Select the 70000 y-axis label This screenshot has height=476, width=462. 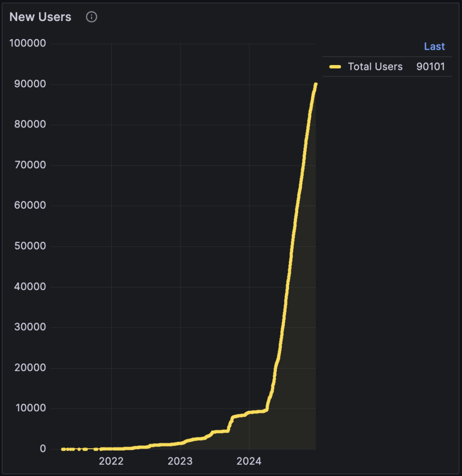29,165
